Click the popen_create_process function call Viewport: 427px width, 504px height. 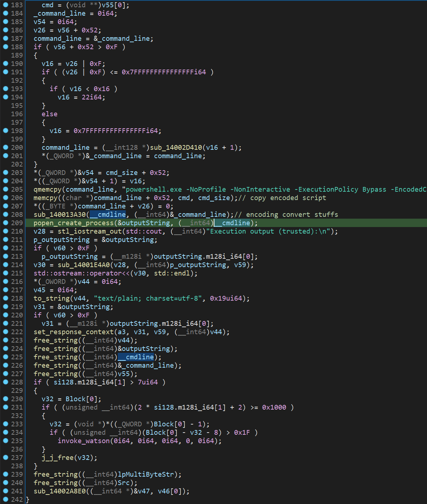click(x=74, y=223)
